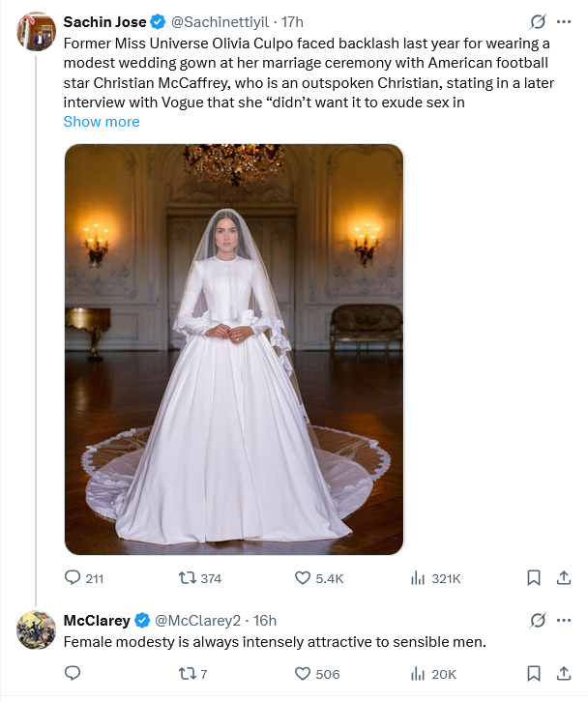The width and height of the screenshot is (588, 702).
Task: Open more options for McClarey's comment
Action: click(564, 619)
